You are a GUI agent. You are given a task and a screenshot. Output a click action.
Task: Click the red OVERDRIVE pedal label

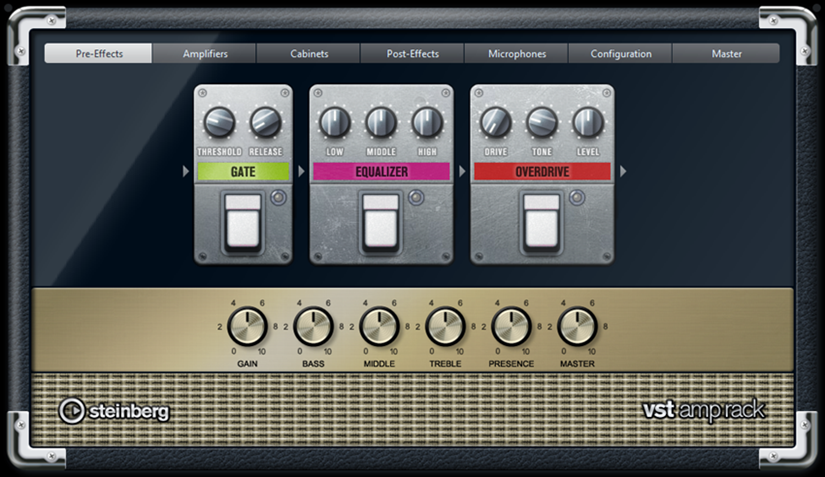(542, 171)
